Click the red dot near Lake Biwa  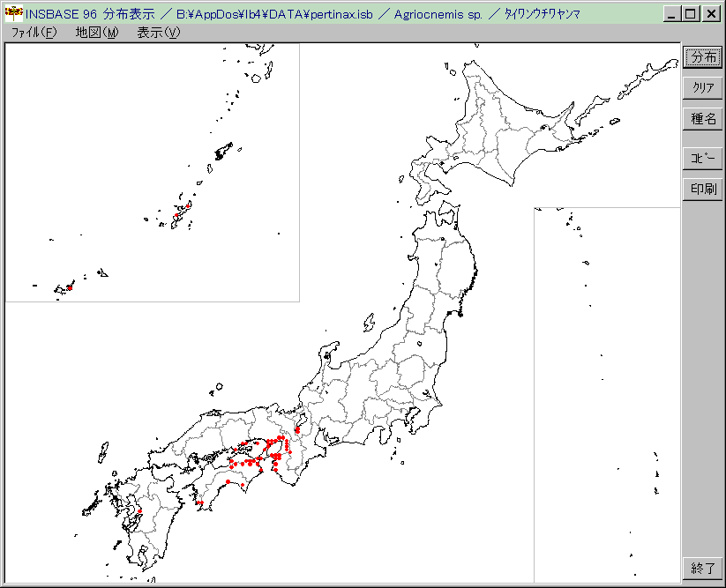[x=297, y=430]
